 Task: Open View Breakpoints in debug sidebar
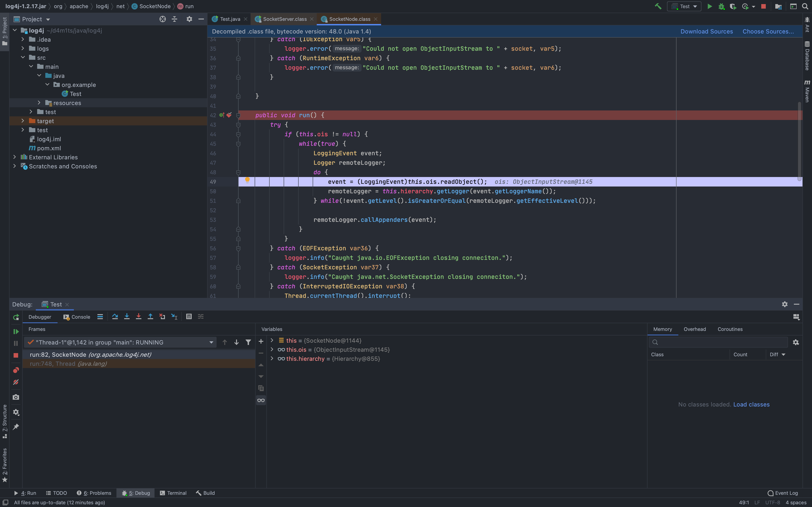tap(16, 370)
